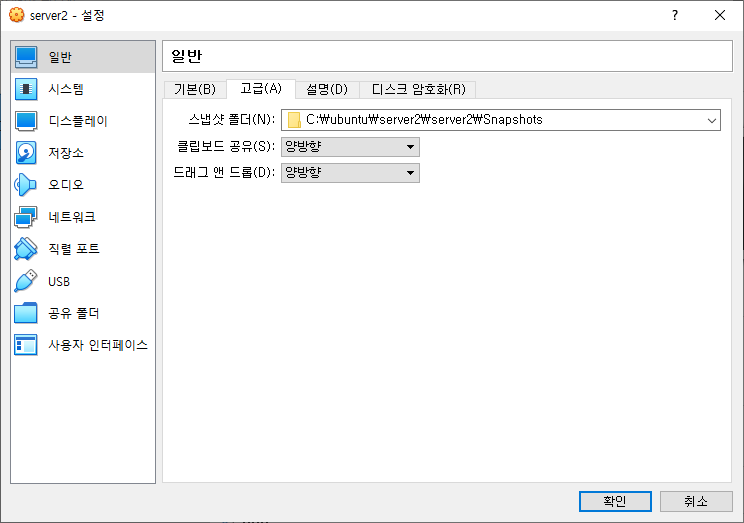
Task: Open the 네트워크 (Network) monitors icon
Action: pos(26,217)
